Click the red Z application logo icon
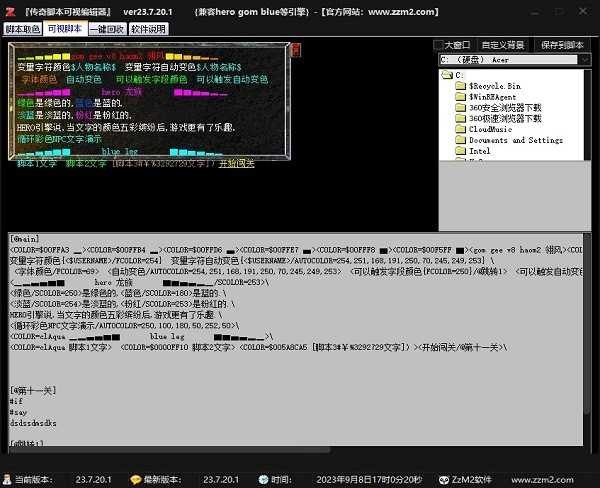This screenshot has height=488, width=600. point(9,11)
